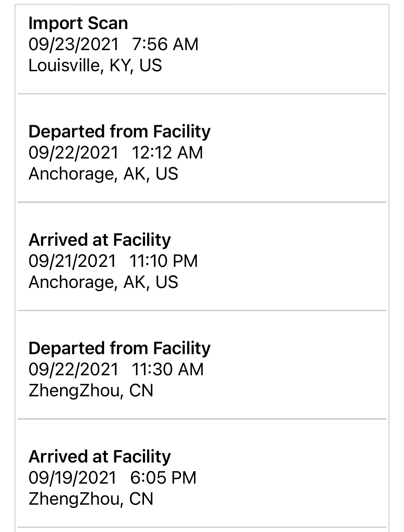Click the 09/19/2021 6:05 PM timestamp
The width and height of the screenshot is (404, 532).
pos(112,477)
